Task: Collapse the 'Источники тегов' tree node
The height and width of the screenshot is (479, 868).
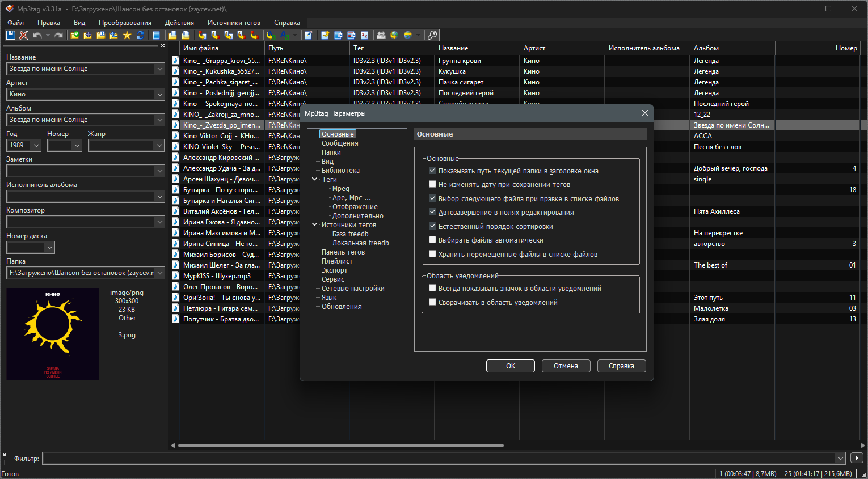Action: [315, 224]
